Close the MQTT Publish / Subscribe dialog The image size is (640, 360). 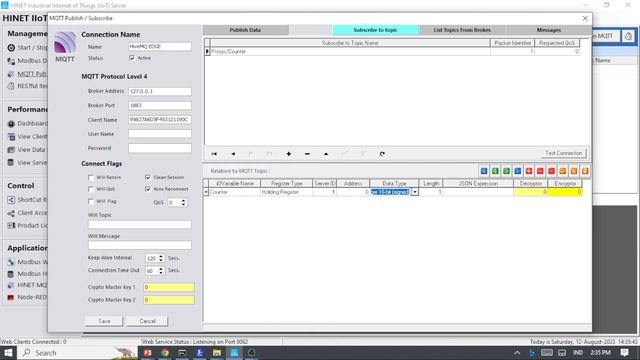585,18
